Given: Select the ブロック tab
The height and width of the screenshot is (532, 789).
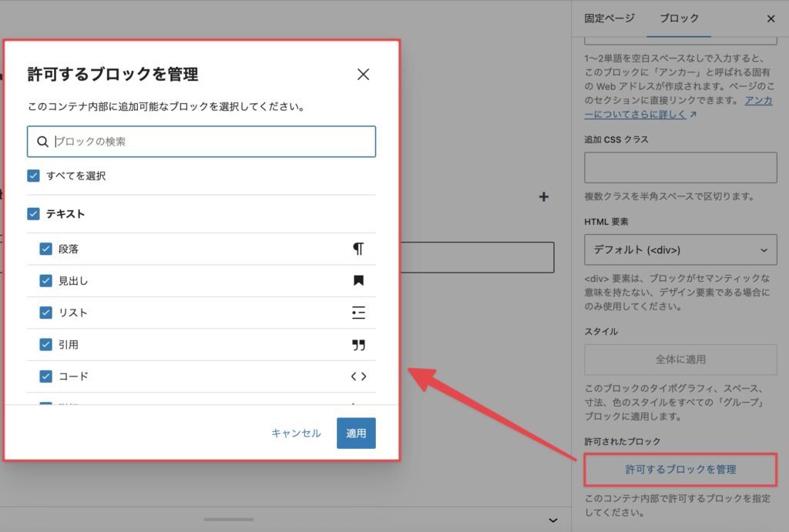Looking at the screenshot, I should click(679, 18).
